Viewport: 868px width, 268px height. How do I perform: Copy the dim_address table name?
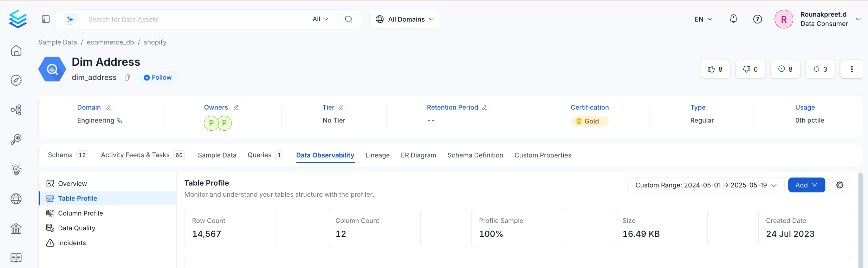[x=127, y=78]
